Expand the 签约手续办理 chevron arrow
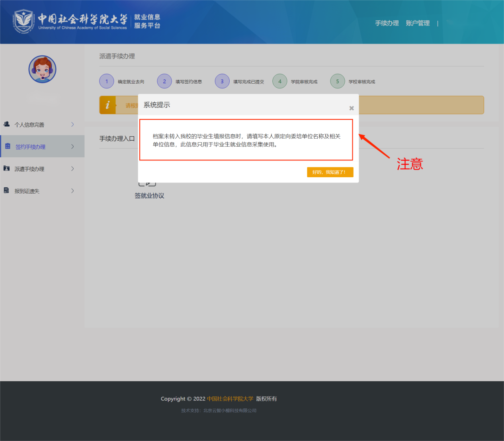 [72, 147]
